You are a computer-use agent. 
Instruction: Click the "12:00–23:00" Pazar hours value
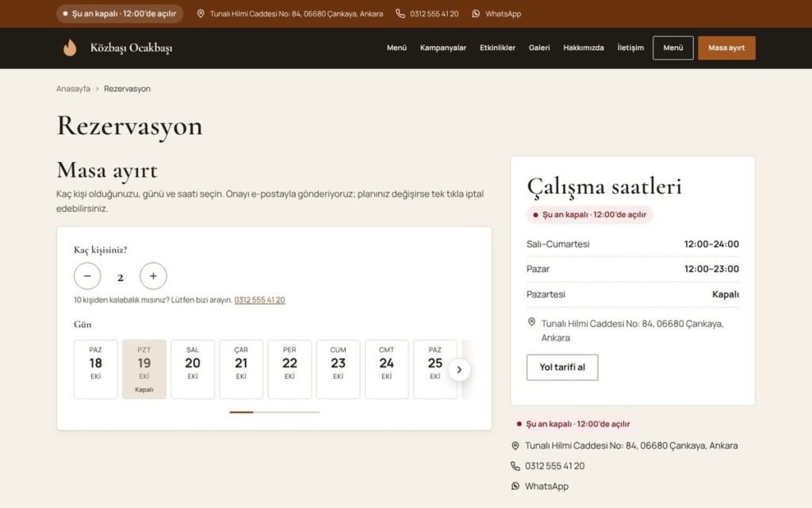click(711, 269)
